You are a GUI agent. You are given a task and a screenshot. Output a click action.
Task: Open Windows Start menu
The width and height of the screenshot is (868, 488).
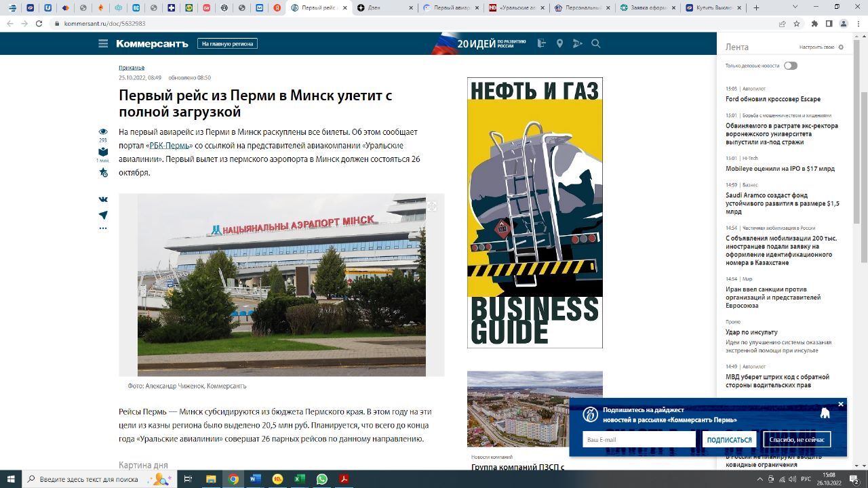tap(11, 479)
